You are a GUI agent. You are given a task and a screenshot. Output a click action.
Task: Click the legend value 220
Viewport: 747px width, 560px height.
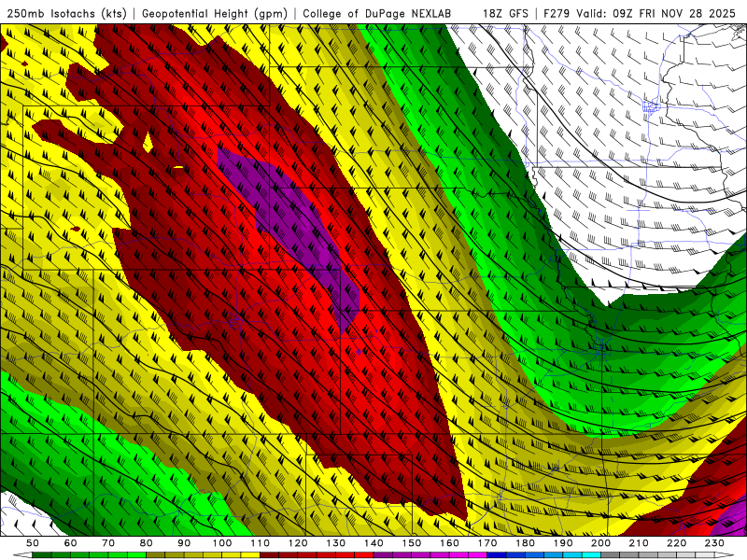coord(677,543)
